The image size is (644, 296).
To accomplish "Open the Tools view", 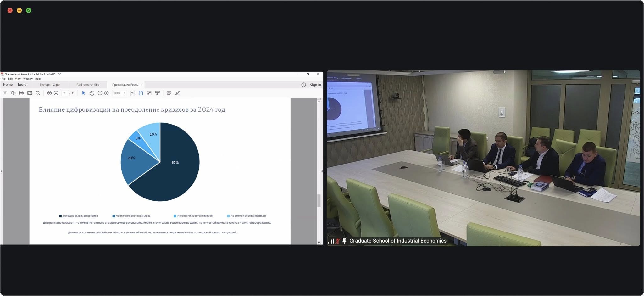I will 22,85.
